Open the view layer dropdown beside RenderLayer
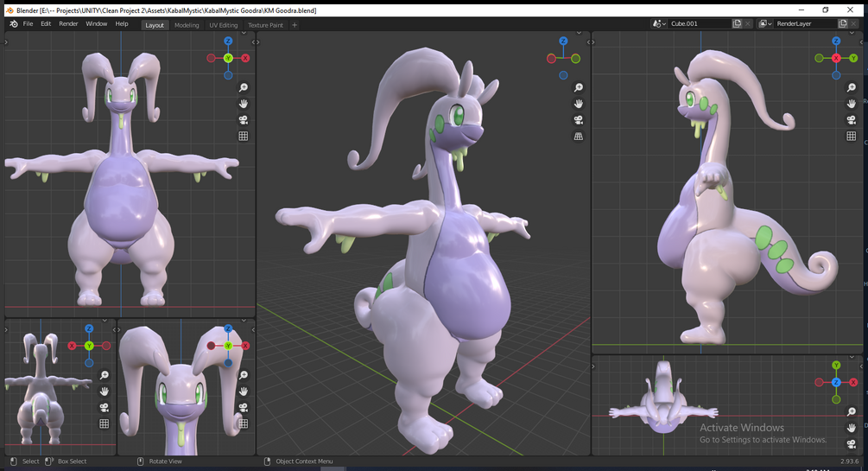The width and height of the screenshot is (868, 471). pos(765,24)
